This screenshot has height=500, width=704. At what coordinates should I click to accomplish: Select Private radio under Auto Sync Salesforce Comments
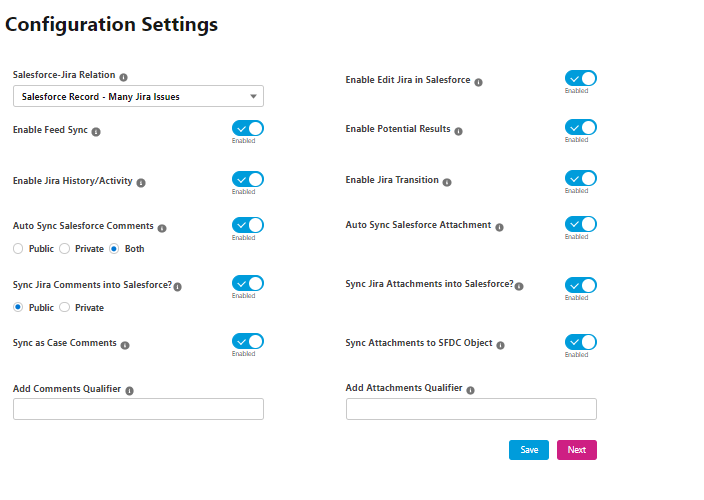pyautogui.click(x=65, y=249)
